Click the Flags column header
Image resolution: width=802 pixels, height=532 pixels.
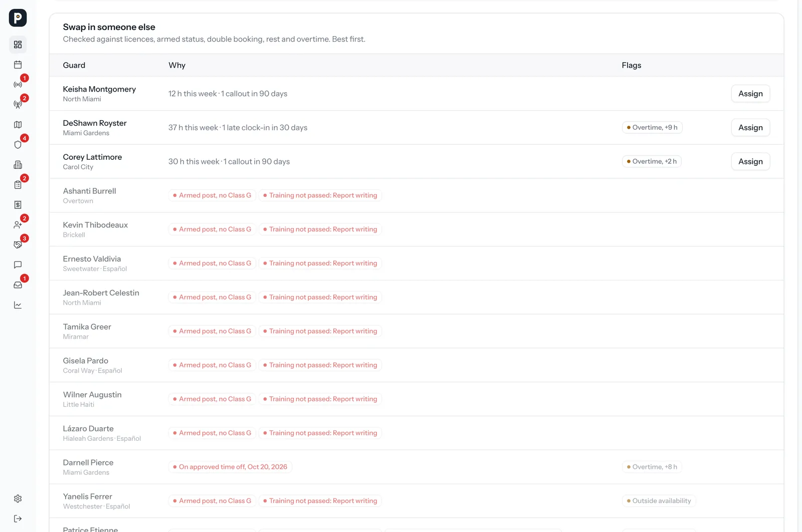click(632, 65)
